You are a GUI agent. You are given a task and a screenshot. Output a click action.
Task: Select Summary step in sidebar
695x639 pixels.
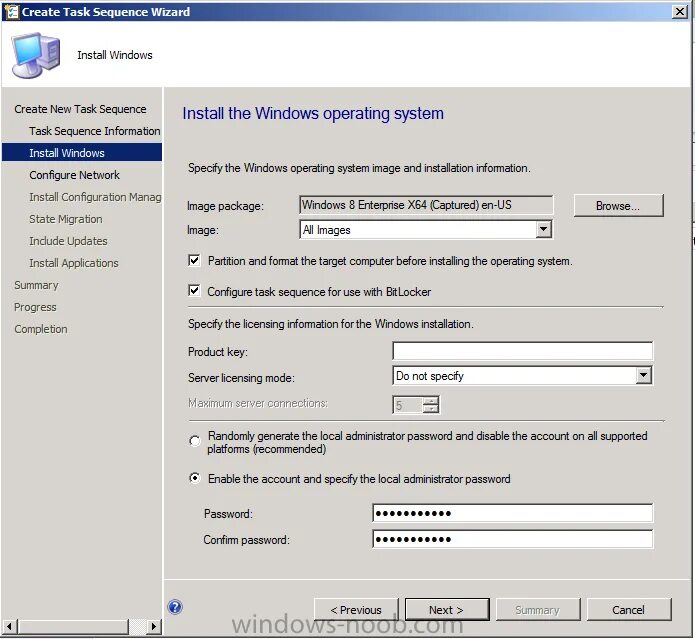click(36, 285)
